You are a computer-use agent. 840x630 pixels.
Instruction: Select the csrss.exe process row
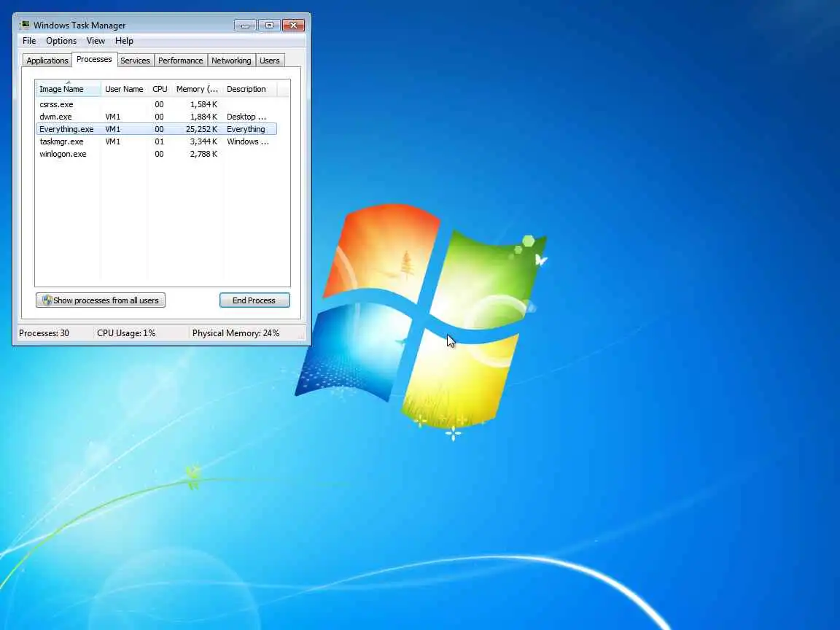[x=157, y=104]
